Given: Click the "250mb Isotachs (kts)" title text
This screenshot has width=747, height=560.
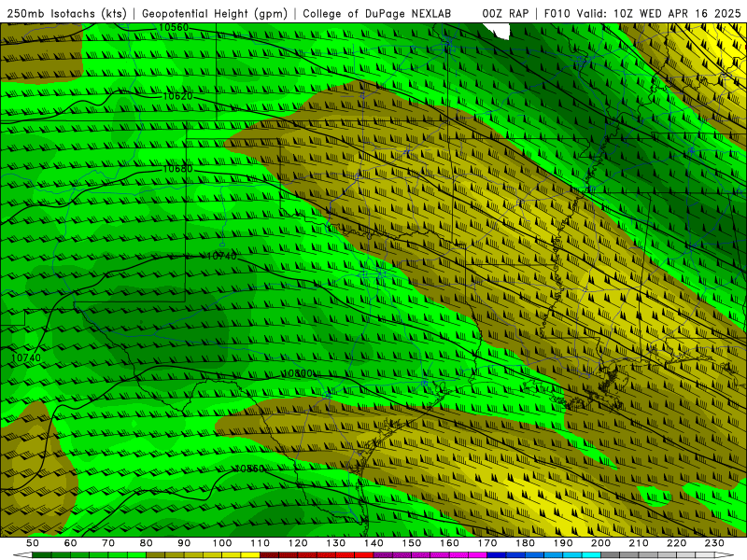Looking at the screenshot, I should coord(66,14).
